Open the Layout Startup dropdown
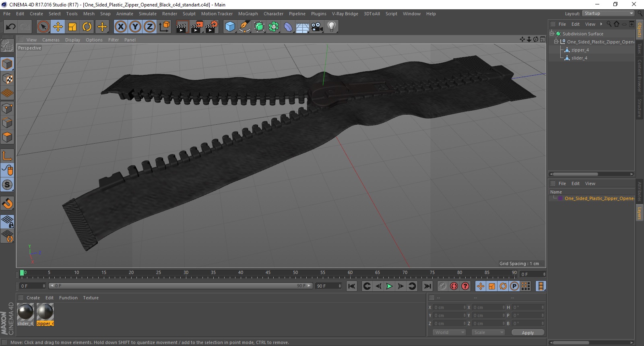Viewport: 644px width, 346px height. [608, 14]
